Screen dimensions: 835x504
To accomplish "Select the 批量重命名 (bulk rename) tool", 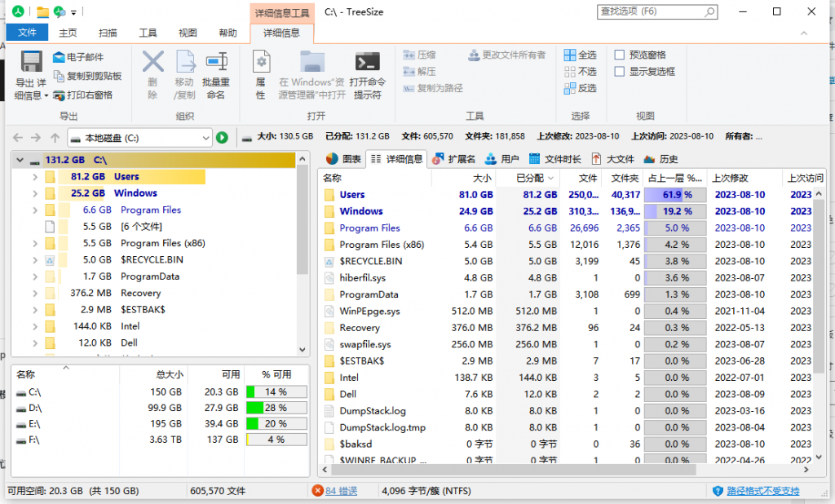I will coord(216,72).
